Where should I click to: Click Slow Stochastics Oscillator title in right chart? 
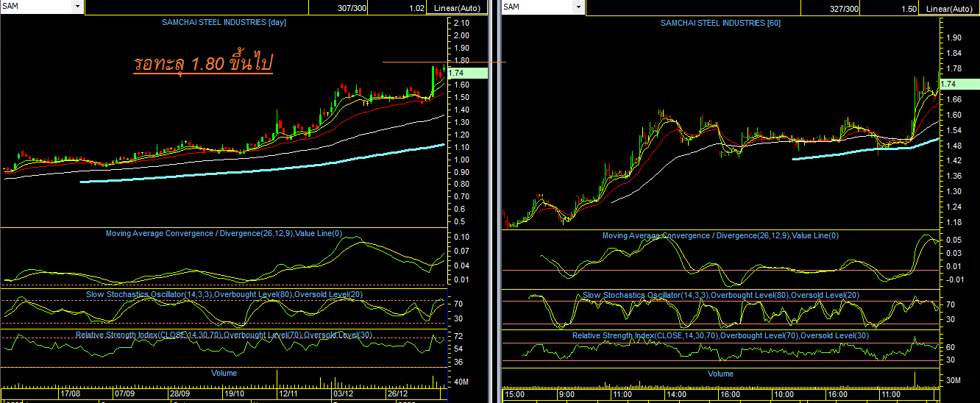coord(721,296)
